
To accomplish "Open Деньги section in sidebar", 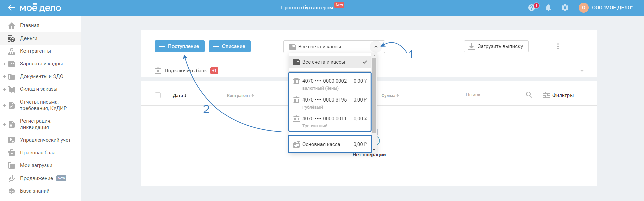I will 40,38.
